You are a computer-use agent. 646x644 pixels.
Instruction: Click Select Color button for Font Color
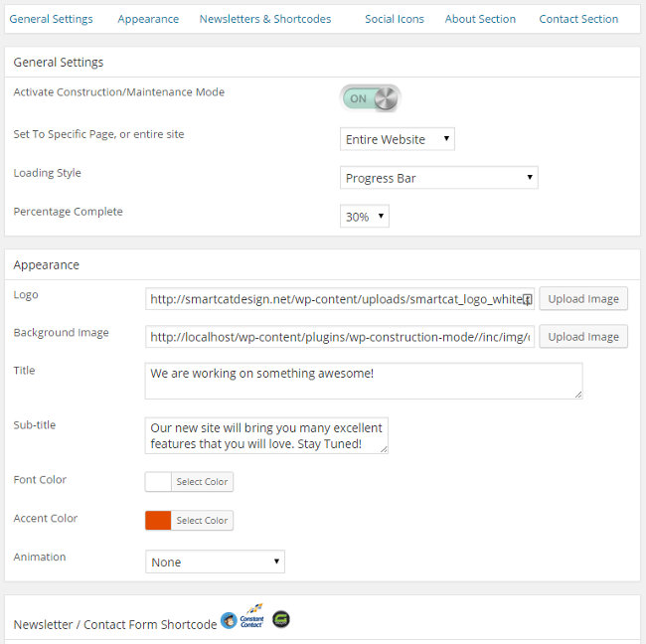click(202, 482)
